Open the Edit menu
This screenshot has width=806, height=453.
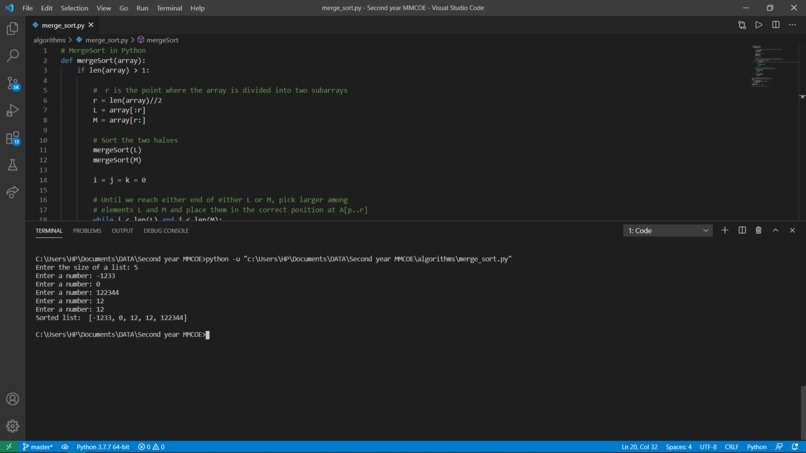point(47,8)
